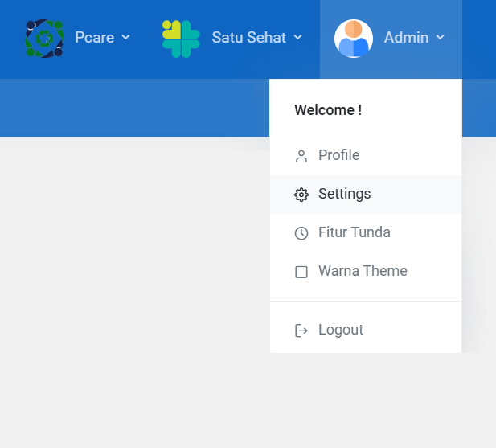Open Warna Theme option
This screenshot has height=448, width=496.
(366, 272)
